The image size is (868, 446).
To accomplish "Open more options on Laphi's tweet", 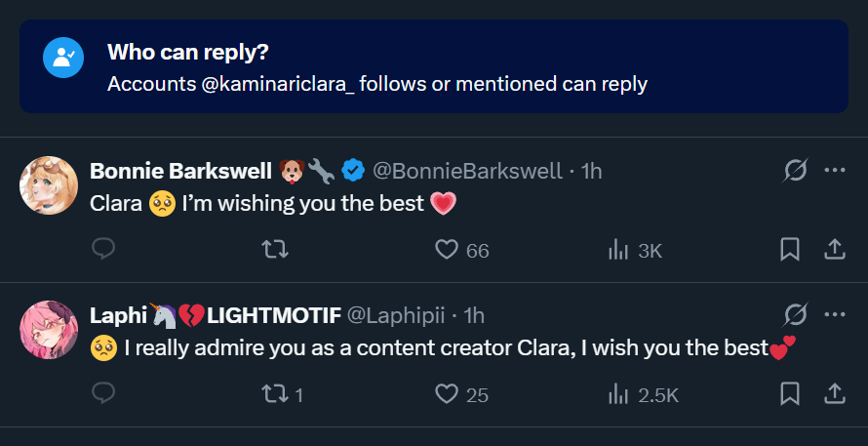I will [x=835, y=314].
